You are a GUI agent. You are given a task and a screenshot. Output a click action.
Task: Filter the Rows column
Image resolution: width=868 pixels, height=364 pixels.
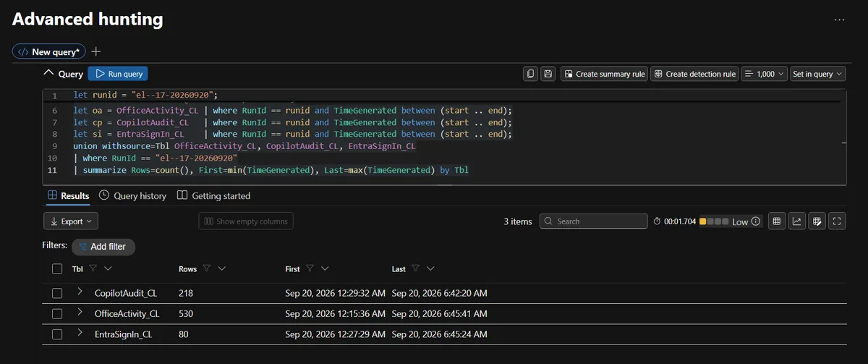(207, 268)
